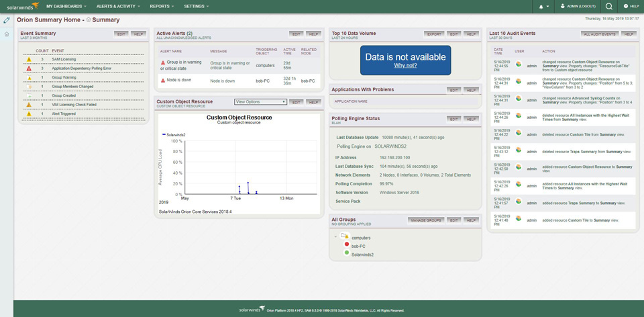Viewport: 644px width, 317px height.
Task: Click the Solarwinds2 chart legend entry
Action: click(x=173, y=134)
